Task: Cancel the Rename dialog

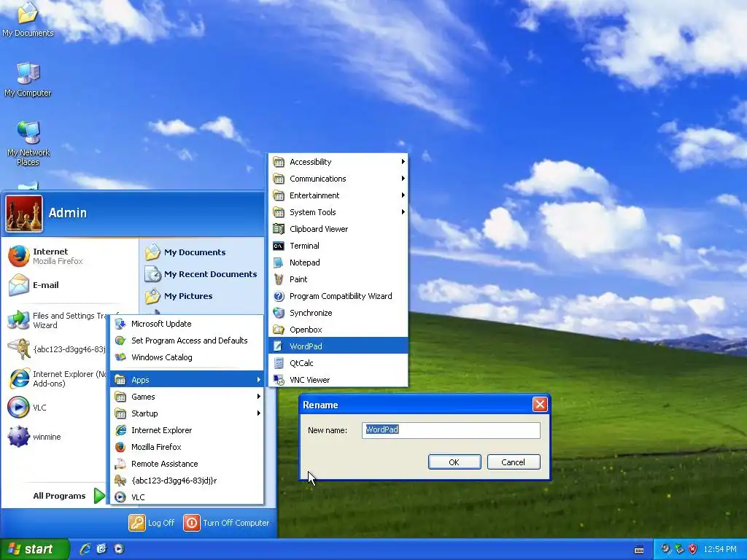Action: 514,462
